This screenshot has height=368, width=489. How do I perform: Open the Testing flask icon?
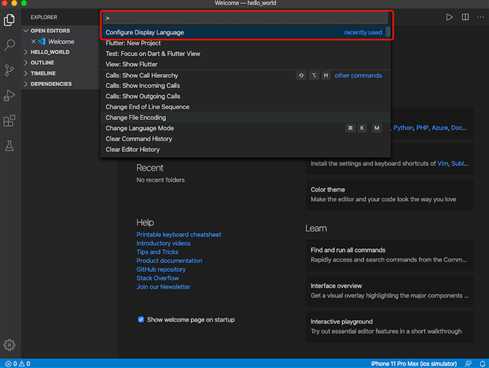(9, 146)
